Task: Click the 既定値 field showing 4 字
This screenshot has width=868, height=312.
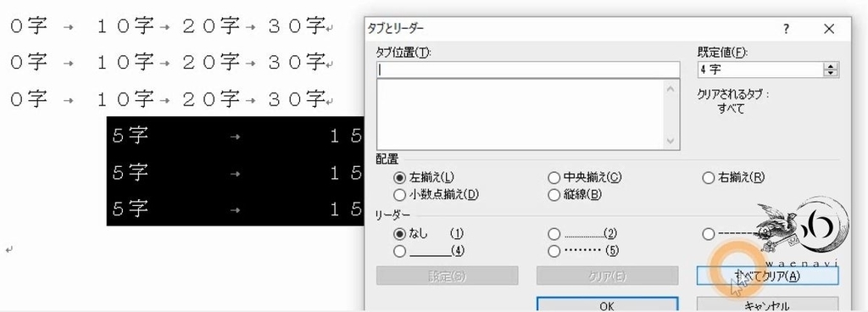Action: click(x=760, y=70)
